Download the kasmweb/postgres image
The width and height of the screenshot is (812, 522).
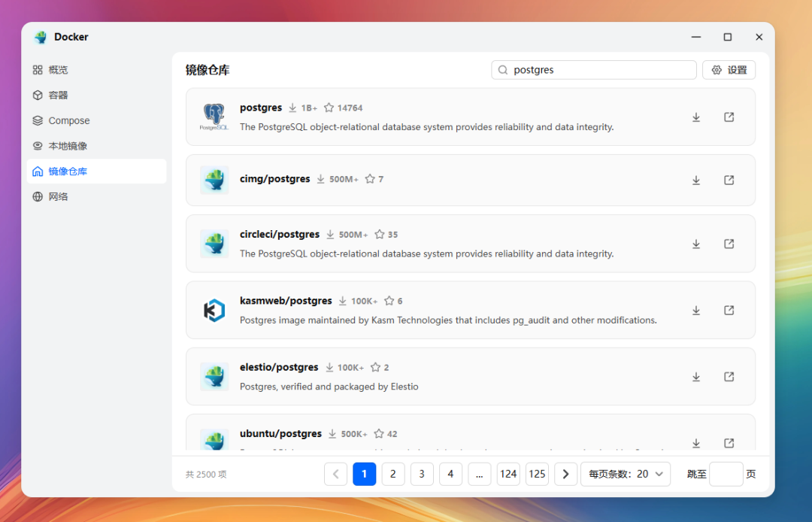(696, 311)
